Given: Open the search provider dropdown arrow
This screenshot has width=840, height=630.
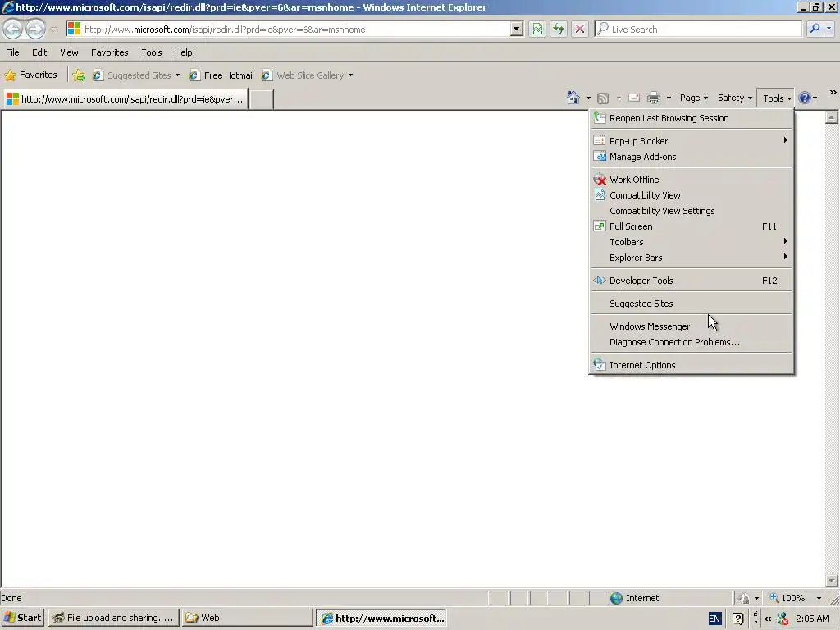Looking at the screenshot, I should click(829, 29).
